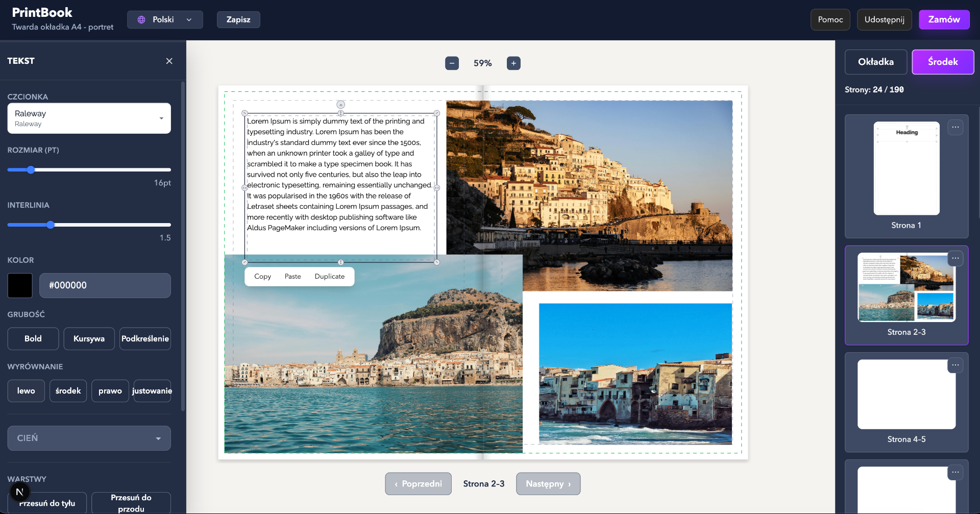
Task: Align text with lewo
Action: (x=26, y=391)
